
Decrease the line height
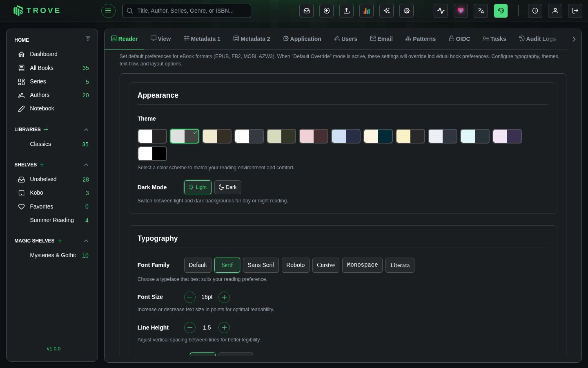[190, 328]
